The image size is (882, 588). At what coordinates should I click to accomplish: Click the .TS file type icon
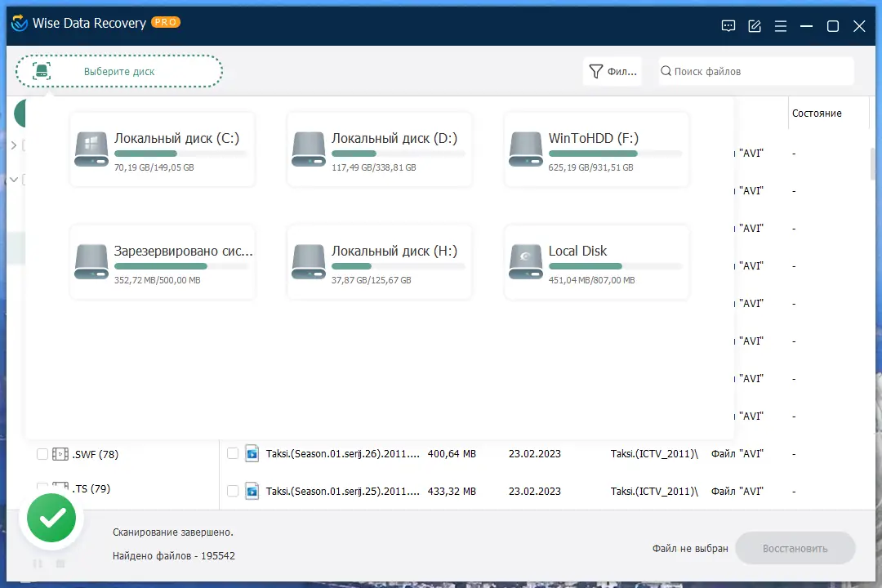[60, 488]
